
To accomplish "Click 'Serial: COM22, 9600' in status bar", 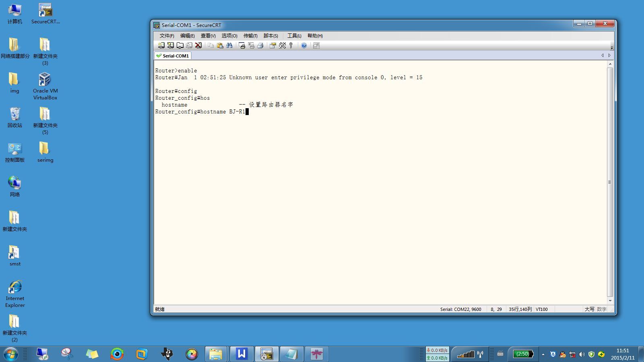I will 460,309.
